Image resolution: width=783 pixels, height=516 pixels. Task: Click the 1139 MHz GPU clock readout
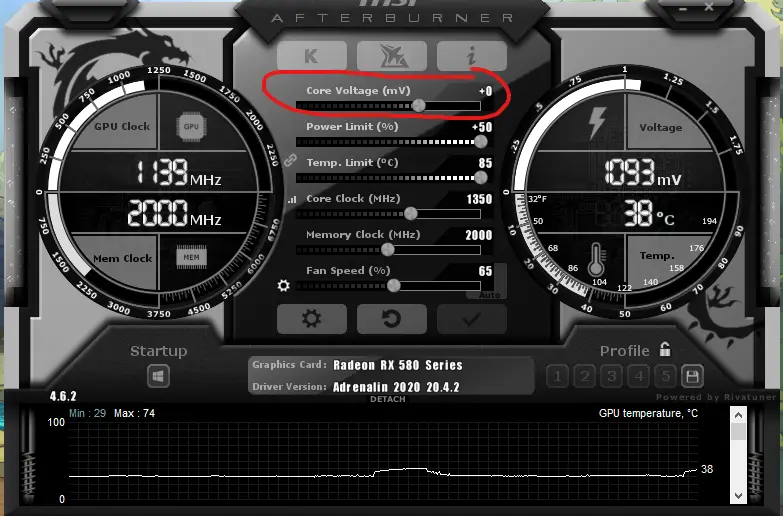pyautogui.click(x=178, y=172)
